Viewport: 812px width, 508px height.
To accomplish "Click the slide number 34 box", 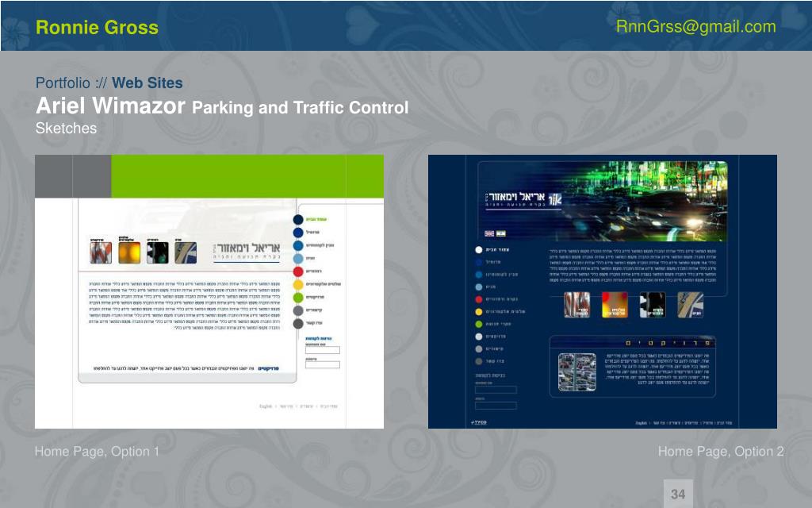I will [x=678, y=494].
